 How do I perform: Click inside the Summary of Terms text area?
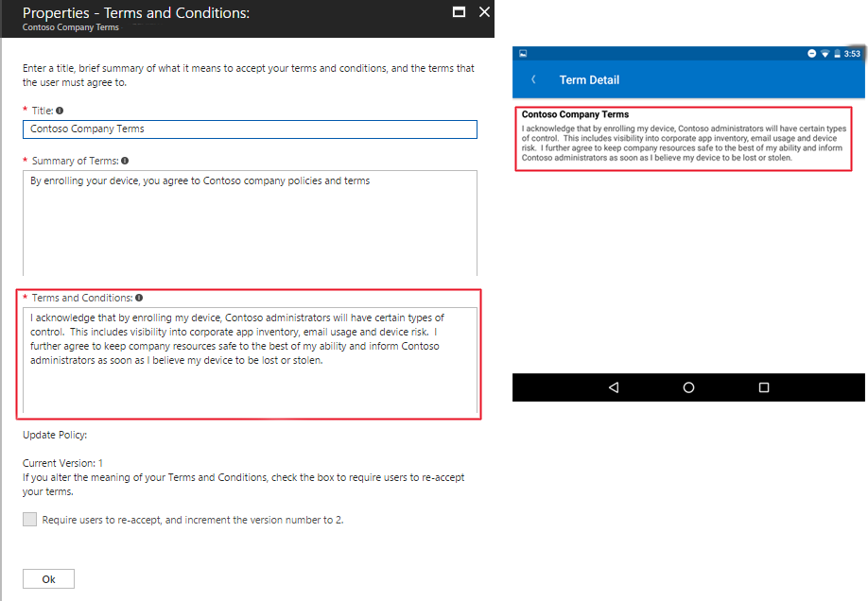point(250,222)
